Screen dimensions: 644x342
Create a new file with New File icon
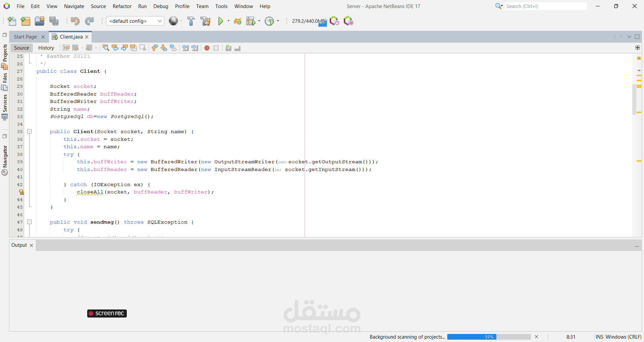pos(12,21)
